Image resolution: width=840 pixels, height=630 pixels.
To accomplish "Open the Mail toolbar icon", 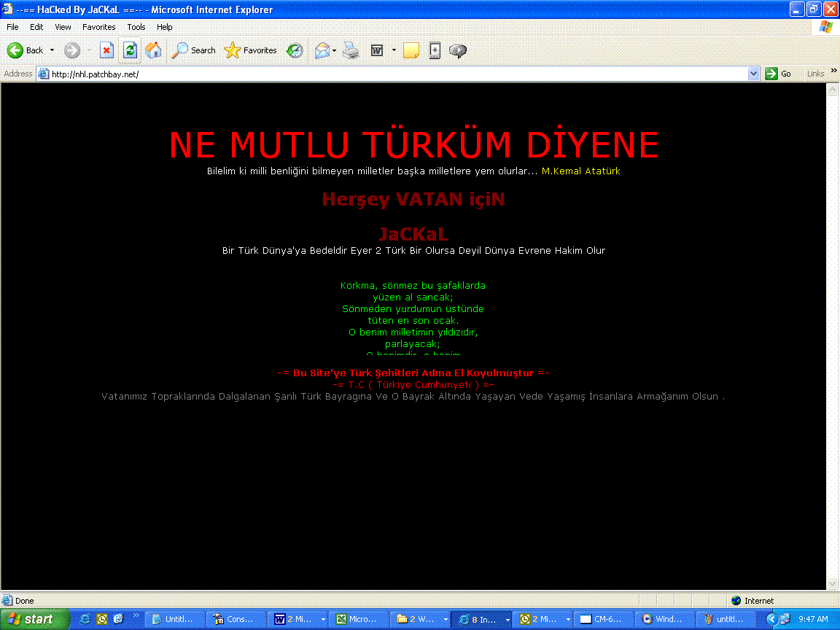I will pos(322,50).
